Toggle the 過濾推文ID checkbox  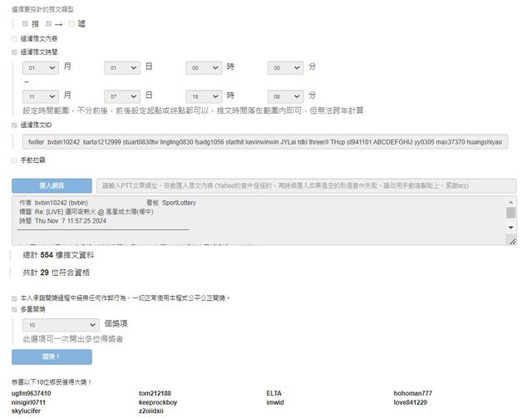tap(14, 125)
